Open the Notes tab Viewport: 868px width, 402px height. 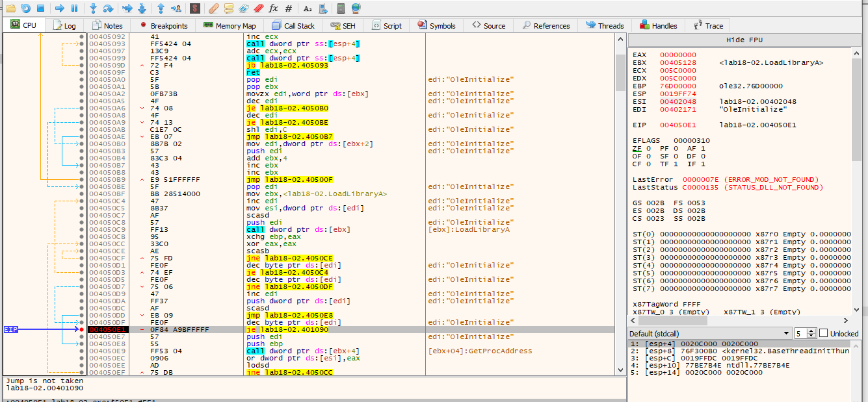[x=107, y=26]
